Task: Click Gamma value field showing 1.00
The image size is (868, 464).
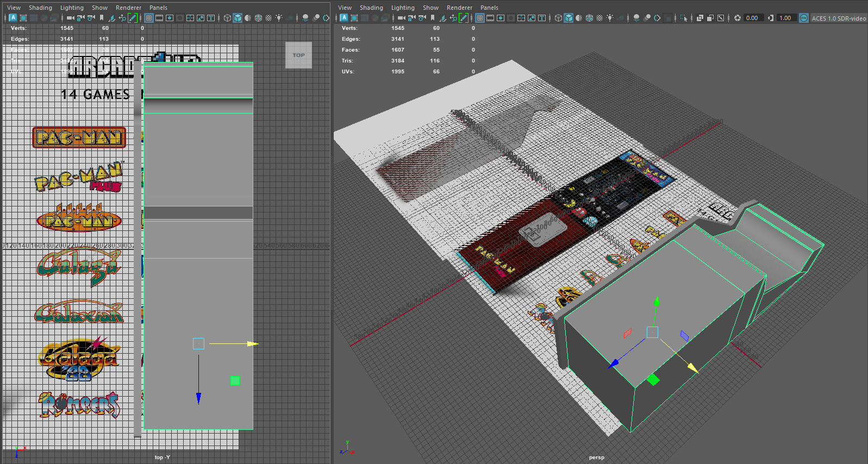Action: click(786, 18)
